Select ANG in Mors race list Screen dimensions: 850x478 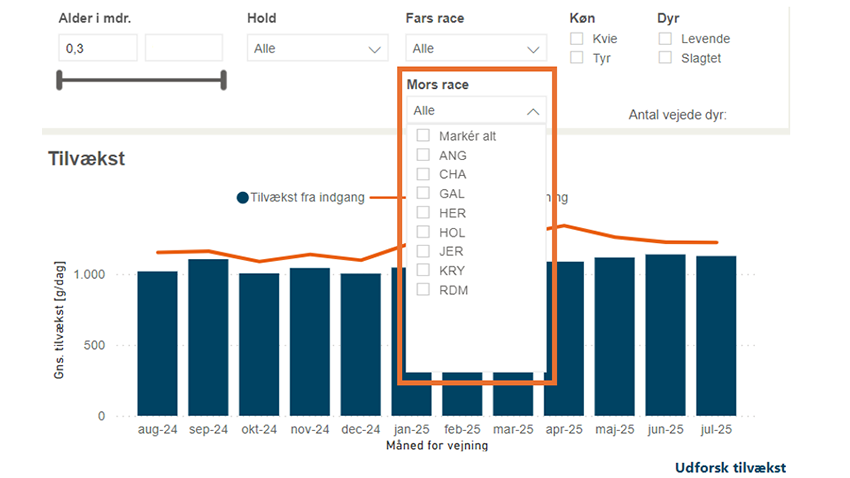tap(424, 155)
